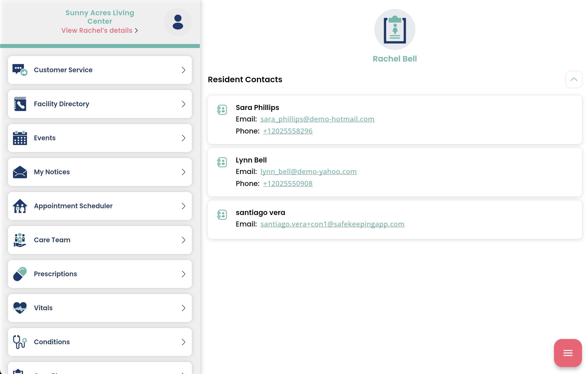Open the Vitals menu item
588x374 pixels.
(100, 308)
